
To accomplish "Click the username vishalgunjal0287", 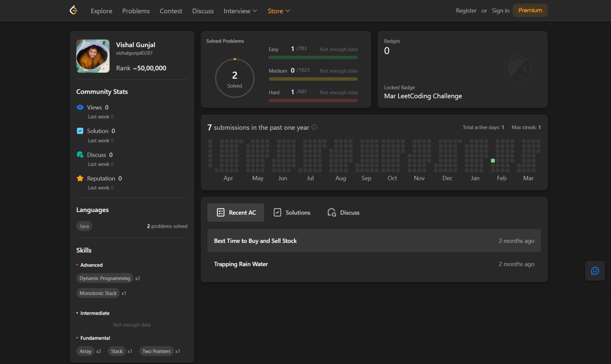I will point(134,53).
